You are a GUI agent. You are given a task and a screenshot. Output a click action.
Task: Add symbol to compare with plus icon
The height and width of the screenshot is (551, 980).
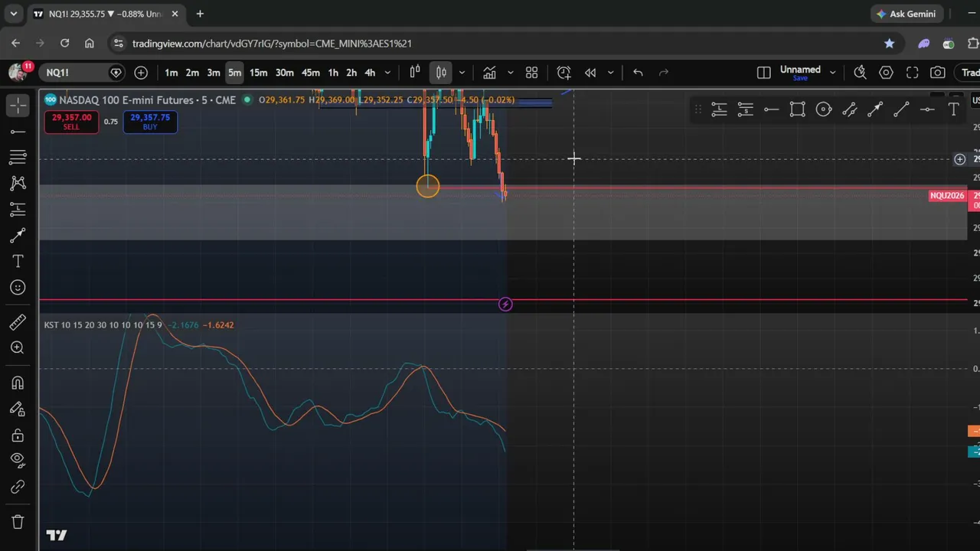click(141, 73)
